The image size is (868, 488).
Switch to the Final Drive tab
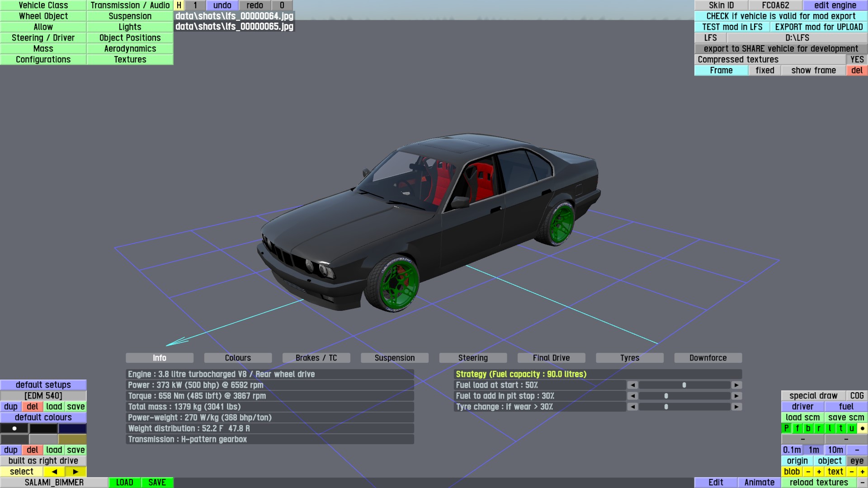coord(551,357)
